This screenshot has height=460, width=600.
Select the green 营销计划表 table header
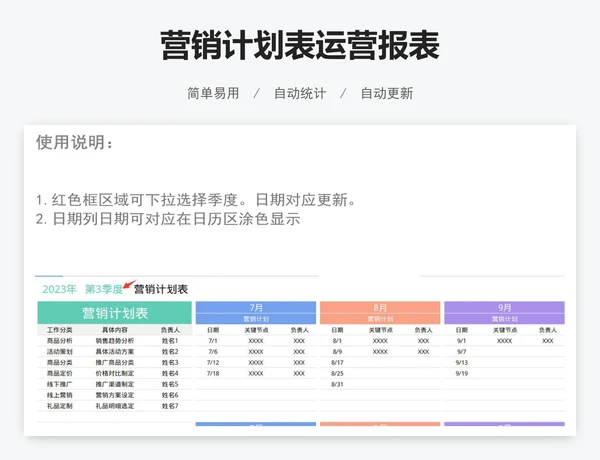(115, 313)
